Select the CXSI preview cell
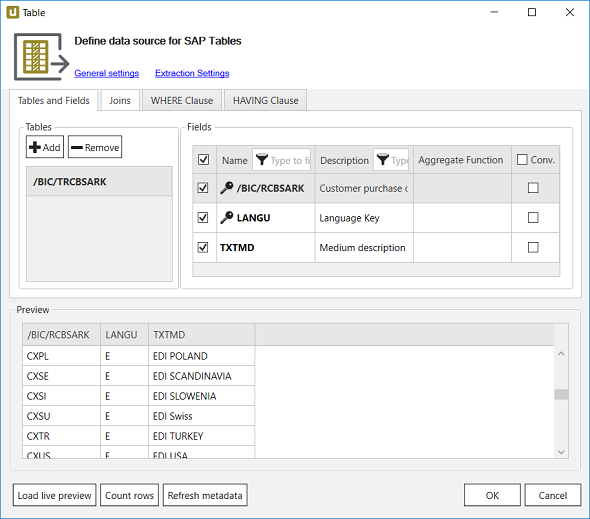The image size is (590, 519). pyautogui.click(x=61, y=396)
